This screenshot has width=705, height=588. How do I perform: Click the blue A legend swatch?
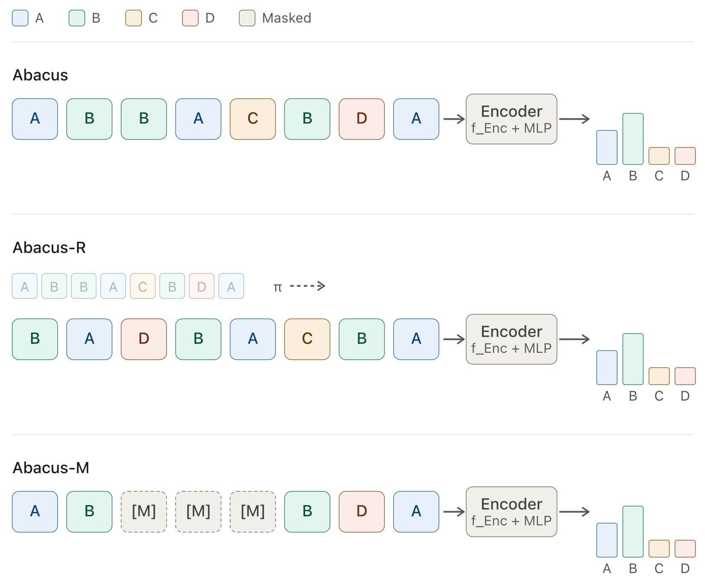click(20, 18)
